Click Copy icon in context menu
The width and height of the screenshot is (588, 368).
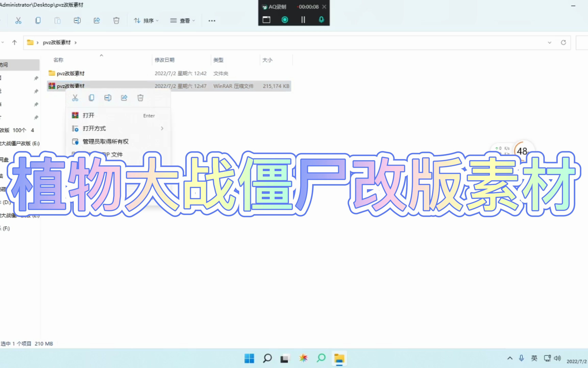click(91, 98)
